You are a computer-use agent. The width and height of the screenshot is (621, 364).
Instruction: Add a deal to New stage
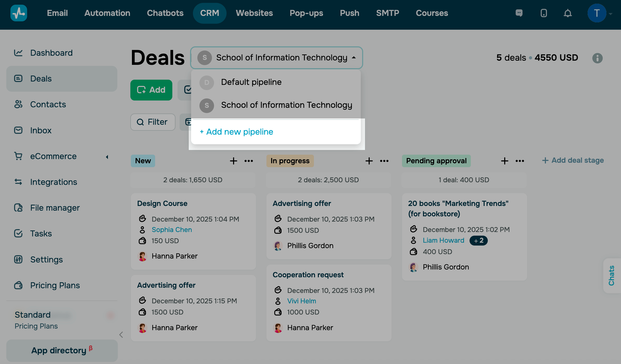coord(233,161)
